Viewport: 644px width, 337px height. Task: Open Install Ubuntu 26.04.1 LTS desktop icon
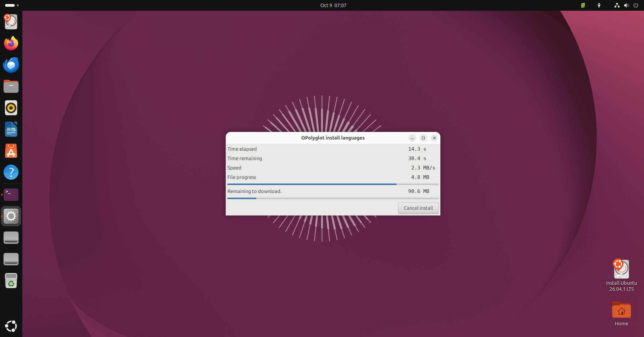(x=621, y=275)
